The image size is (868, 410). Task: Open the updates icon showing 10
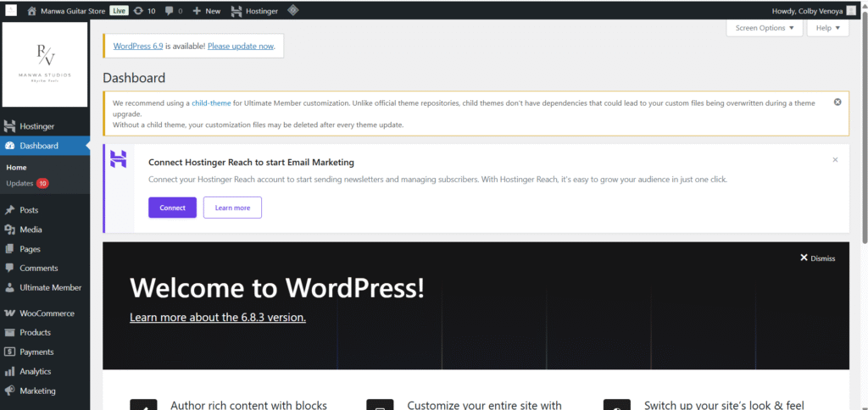144,11
